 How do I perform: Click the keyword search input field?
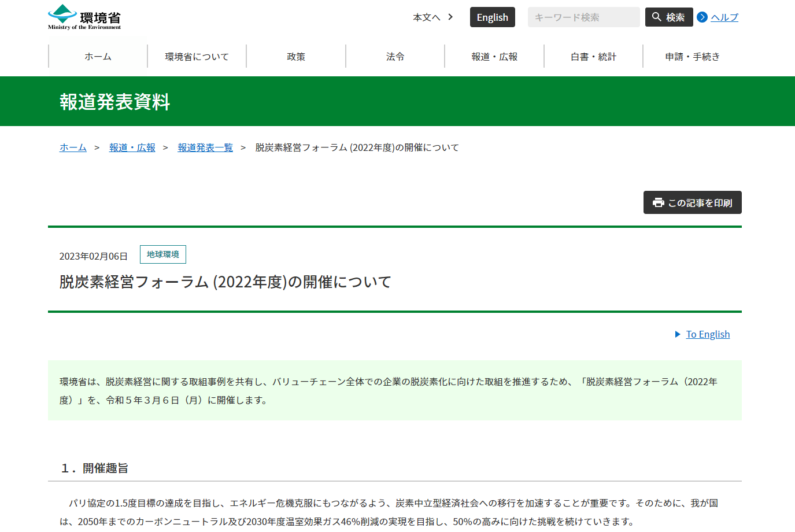pos(584,17)
